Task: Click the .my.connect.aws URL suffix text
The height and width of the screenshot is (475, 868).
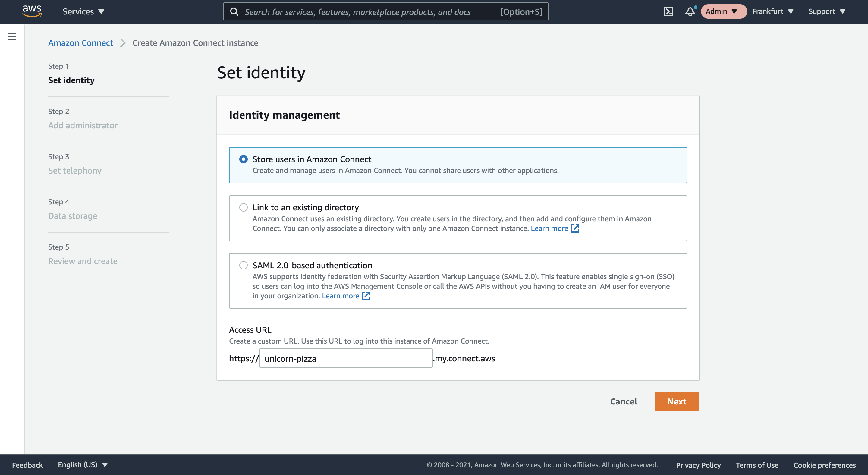Action: click(x=464, y=358)
